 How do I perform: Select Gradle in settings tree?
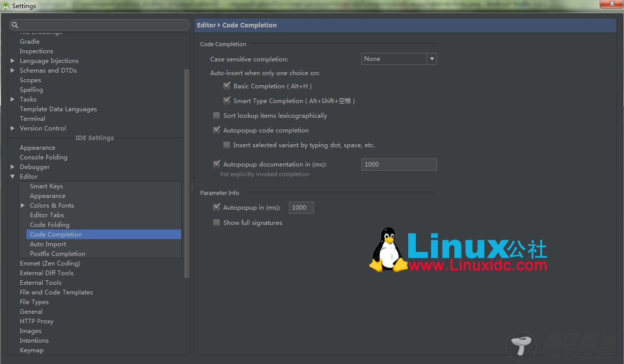tap(29, 42)
